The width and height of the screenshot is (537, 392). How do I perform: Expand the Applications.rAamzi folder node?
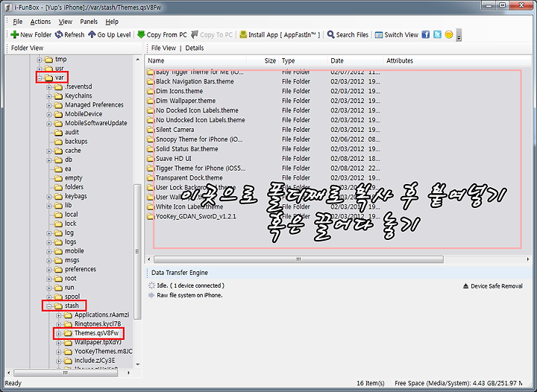tap(59, 315)
